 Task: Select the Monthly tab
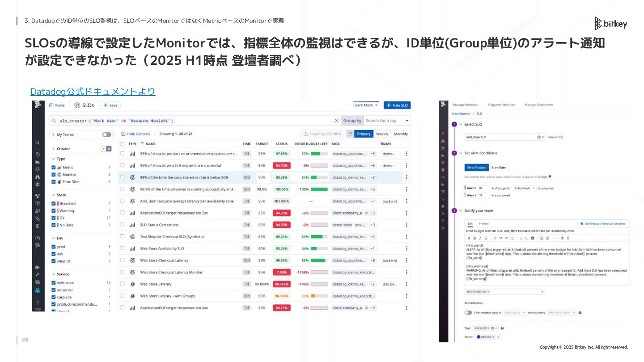click(x=401, y=134)
